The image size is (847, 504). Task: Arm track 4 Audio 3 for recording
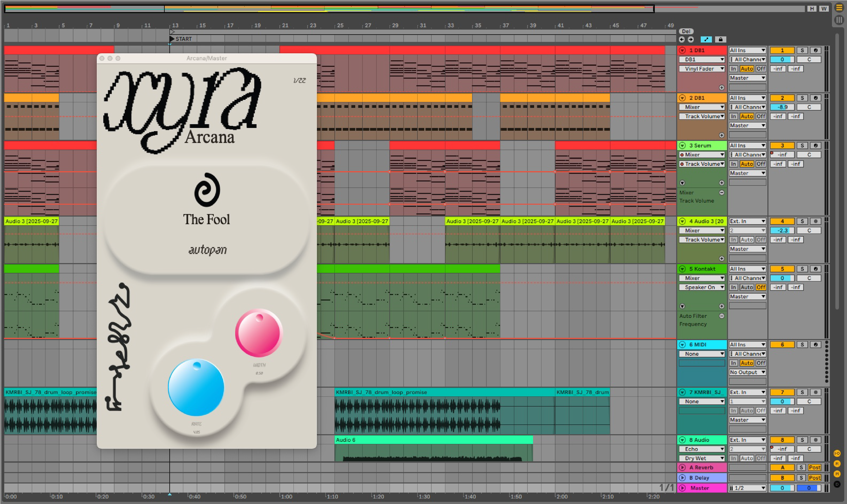coord(815,221)
